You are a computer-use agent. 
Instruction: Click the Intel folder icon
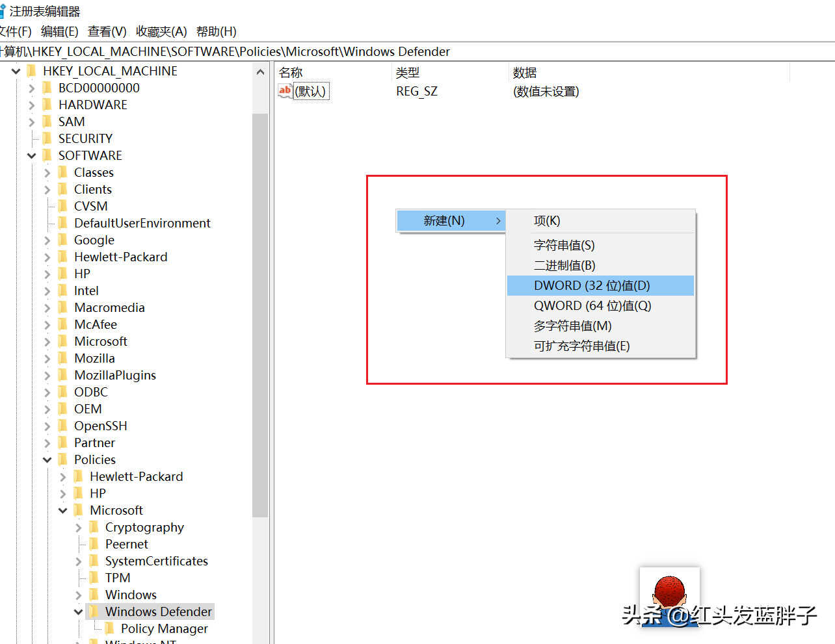tap(62, 290)
